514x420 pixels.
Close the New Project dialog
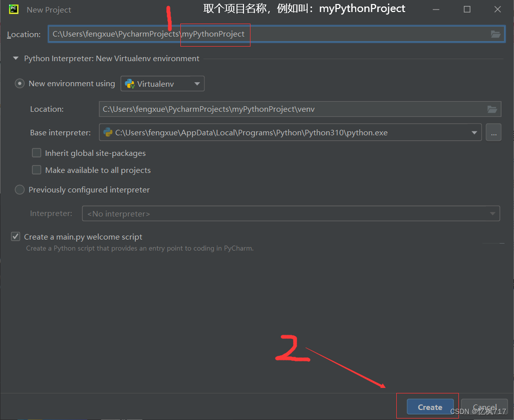(x=497, y=10)
